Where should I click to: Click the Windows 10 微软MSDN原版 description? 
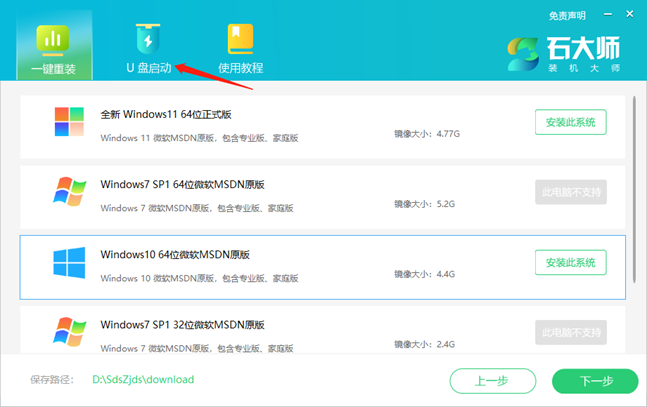pos(199,278)
